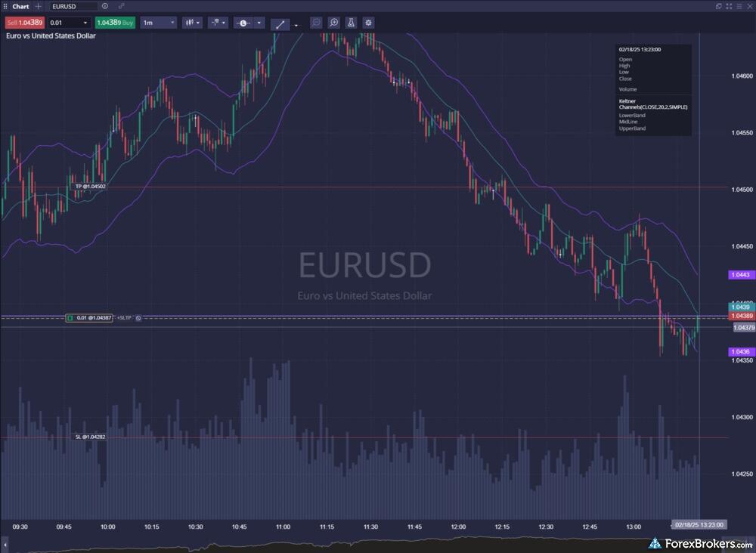Click the TP @1.04502 line label
Screen dimensions: 756x553
90,187
